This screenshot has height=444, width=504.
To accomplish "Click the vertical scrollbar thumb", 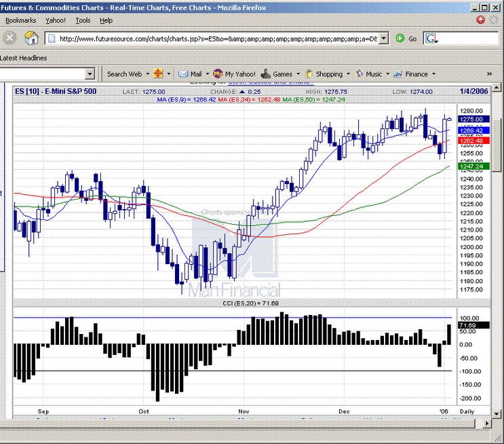I will pos(497,145).
